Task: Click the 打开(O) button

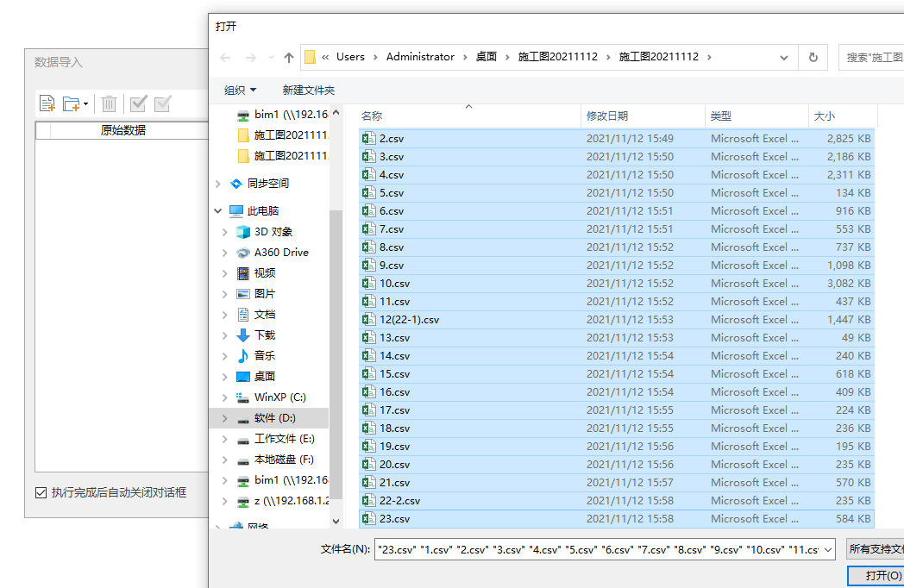Action: coord(887,575)
